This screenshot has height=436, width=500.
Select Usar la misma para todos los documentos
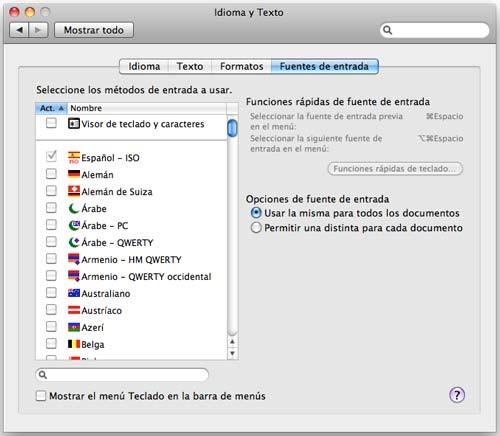[256, 213]
